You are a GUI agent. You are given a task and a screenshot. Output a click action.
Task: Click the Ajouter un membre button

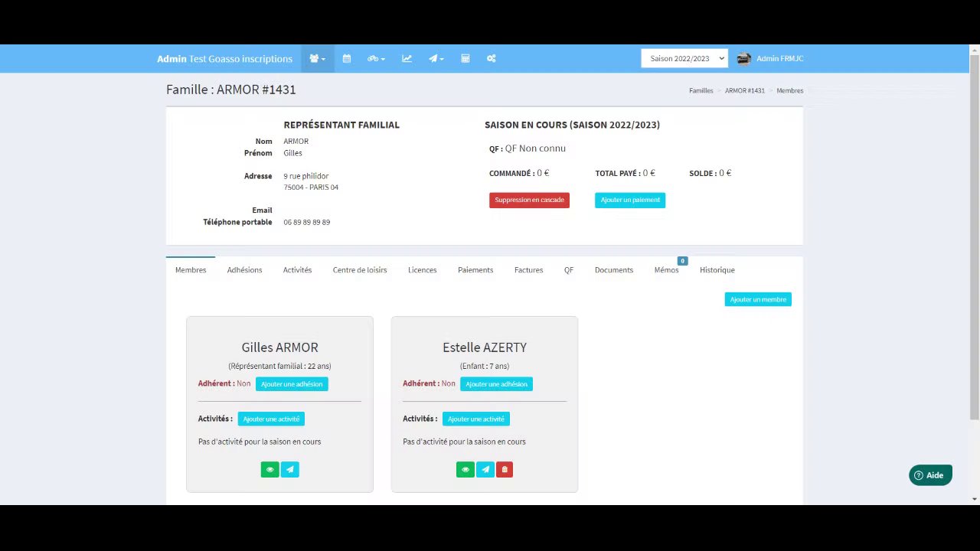(x=758, y=299)
